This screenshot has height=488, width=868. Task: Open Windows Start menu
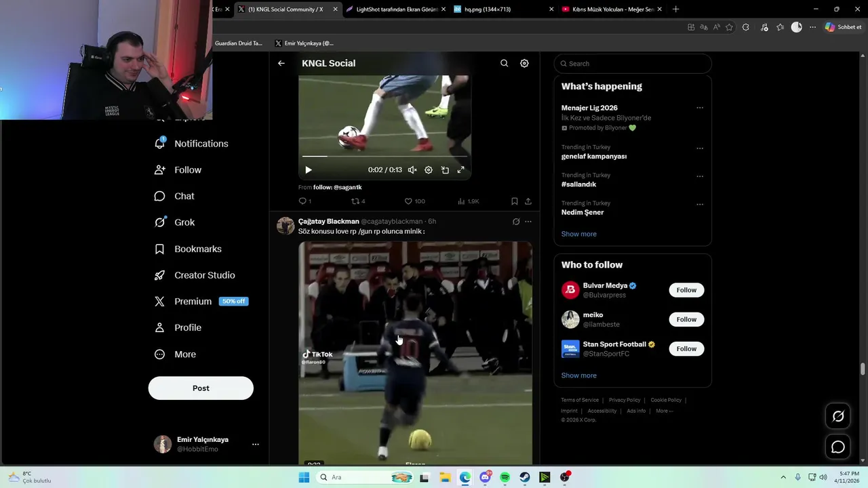click(304, 477)
